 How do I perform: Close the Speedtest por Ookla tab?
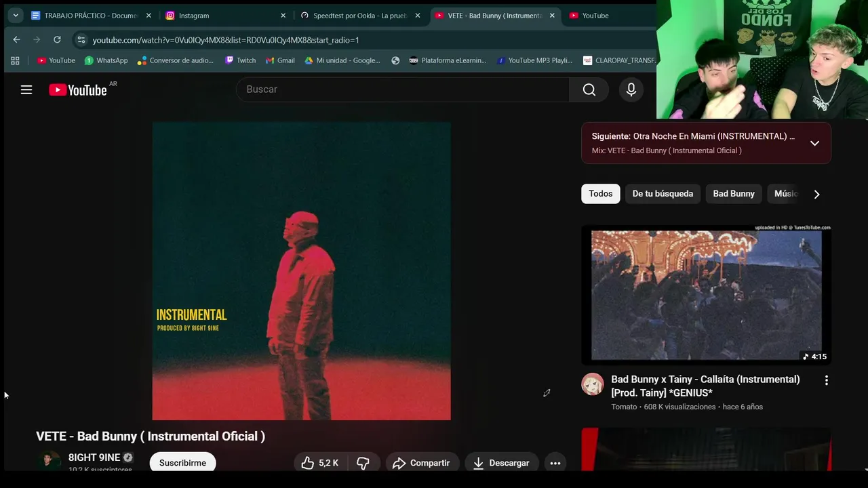pos(418,16)
